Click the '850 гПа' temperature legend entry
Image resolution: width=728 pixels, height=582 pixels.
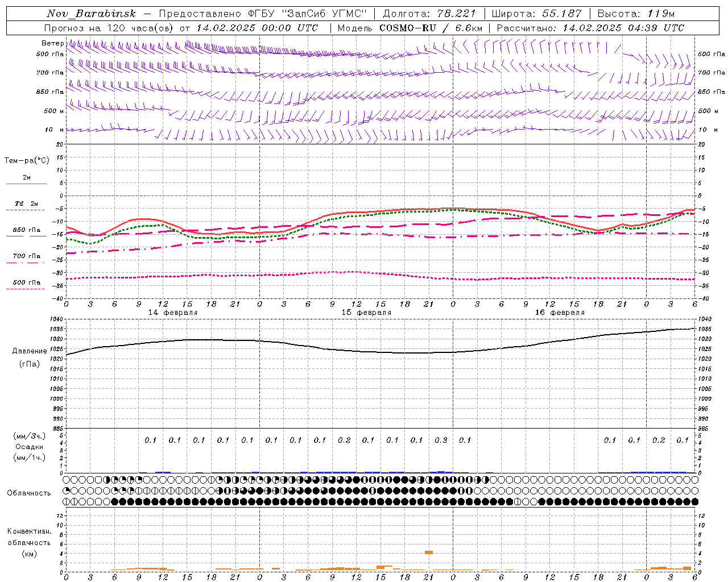(x=27, y=230)
